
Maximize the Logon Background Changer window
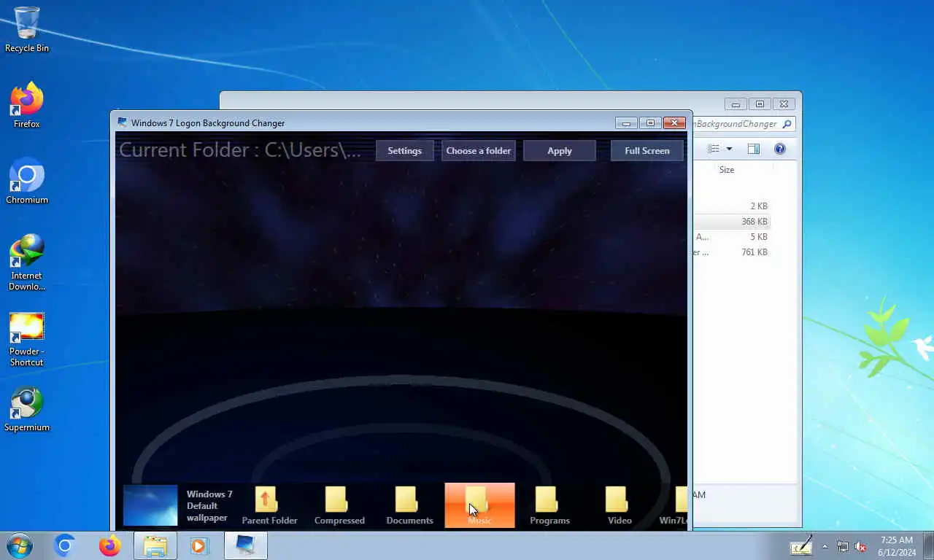650,123
